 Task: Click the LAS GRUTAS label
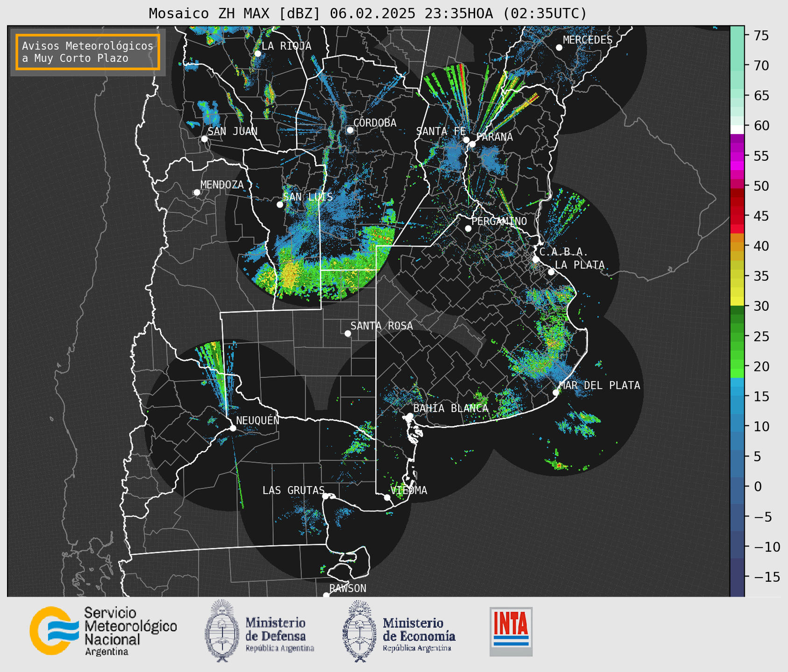293,490
